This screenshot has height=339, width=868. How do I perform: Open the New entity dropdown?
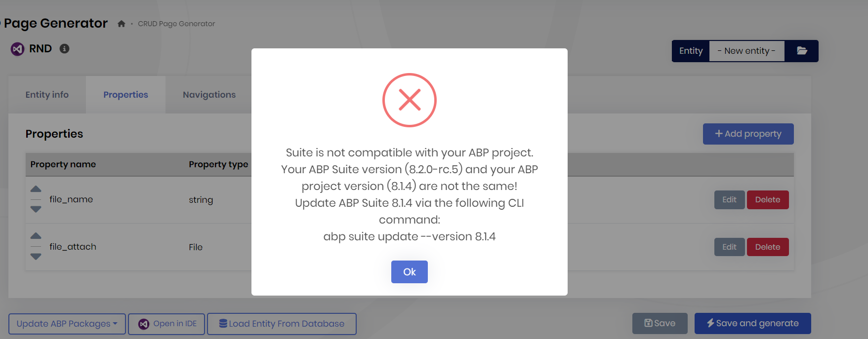click(x=746, y=51)
